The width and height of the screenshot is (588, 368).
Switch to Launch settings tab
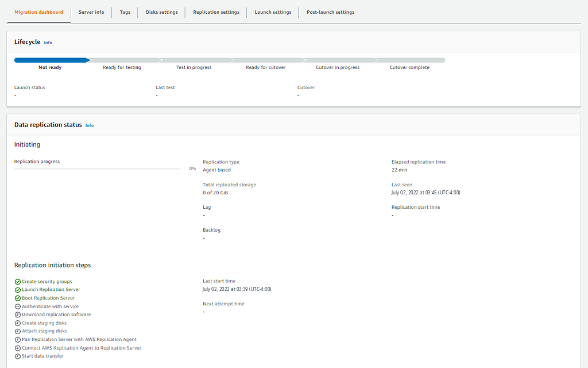coord(273,12)
